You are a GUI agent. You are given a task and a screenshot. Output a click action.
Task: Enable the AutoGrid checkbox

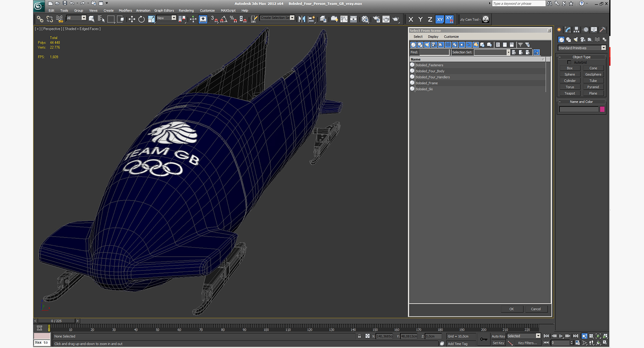(x=569, y=63)
